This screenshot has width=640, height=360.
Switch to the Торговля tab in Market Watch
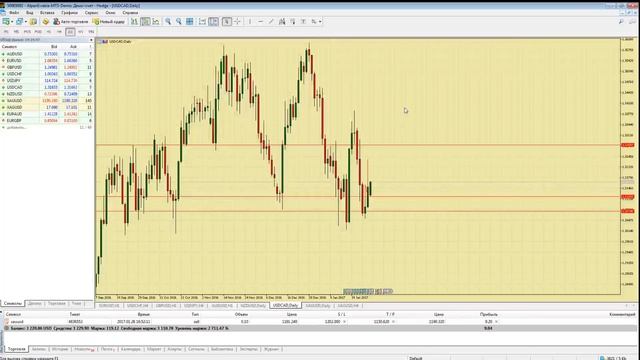(x=57, y=304)
